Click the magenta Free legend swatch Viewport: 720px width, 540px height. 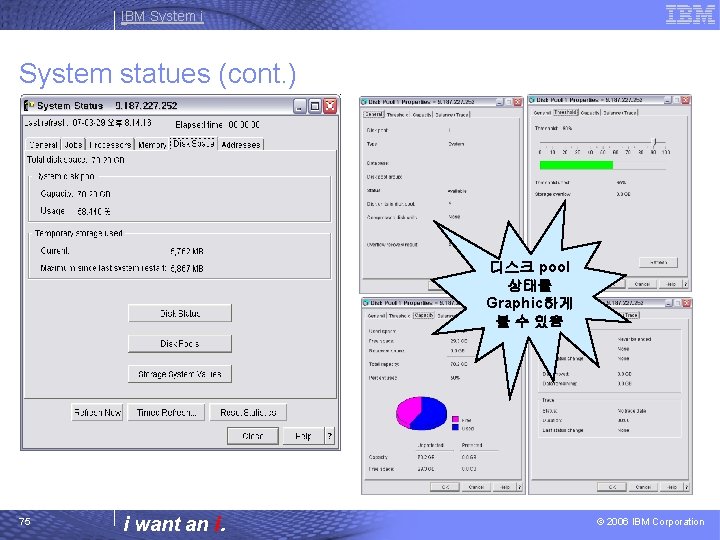pos(455,419)
